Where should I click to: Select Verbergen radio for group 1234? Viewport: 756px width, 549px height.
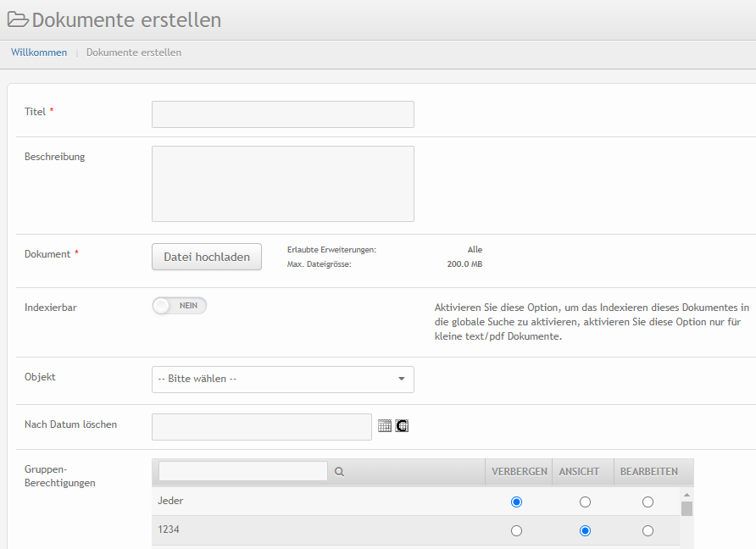pyautogui.click(x=516, y=530)
